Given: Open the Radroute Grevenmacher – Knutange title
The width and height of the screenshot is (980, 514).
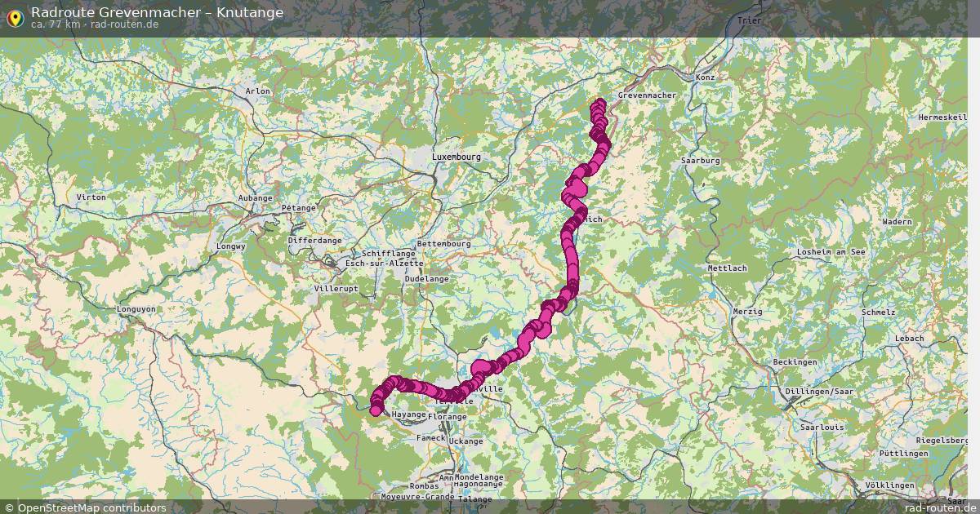Looking at the screenshot, I should pyautogui.click(x=158, y=11).
